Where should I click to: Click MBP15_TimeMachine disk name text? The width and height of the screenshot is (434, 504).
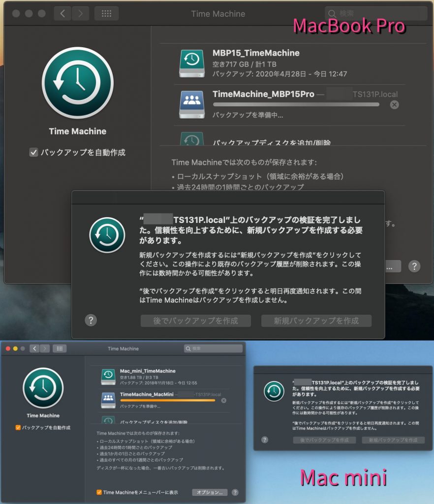pos(256,53)
